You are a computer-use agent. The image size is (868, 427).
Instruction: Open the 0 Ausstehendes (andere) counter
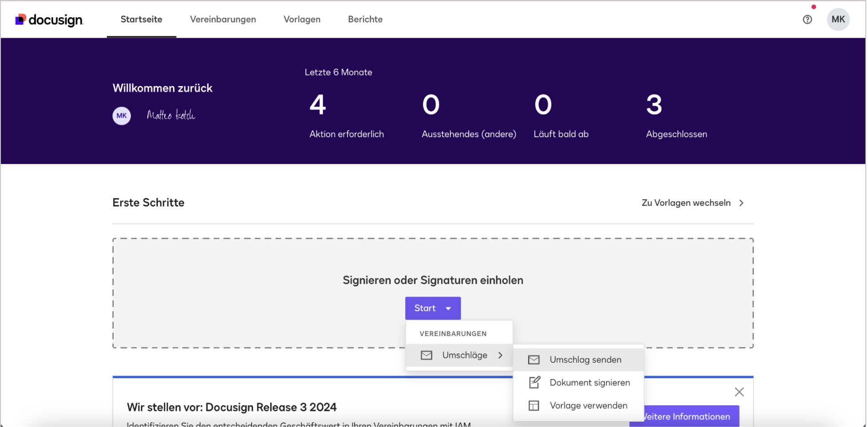pos(469,116)
